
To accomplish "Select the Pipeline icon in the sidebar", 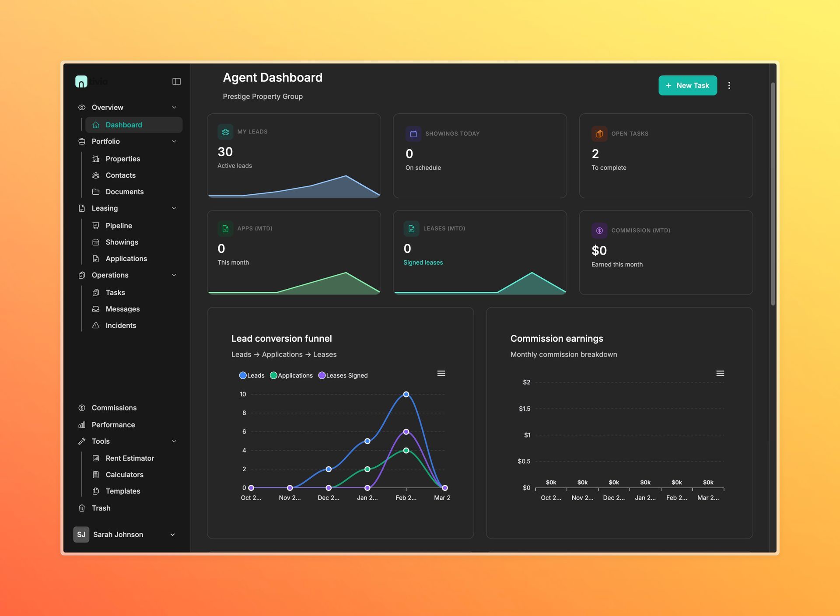I will pyautogui.click(x=96, y=225).
